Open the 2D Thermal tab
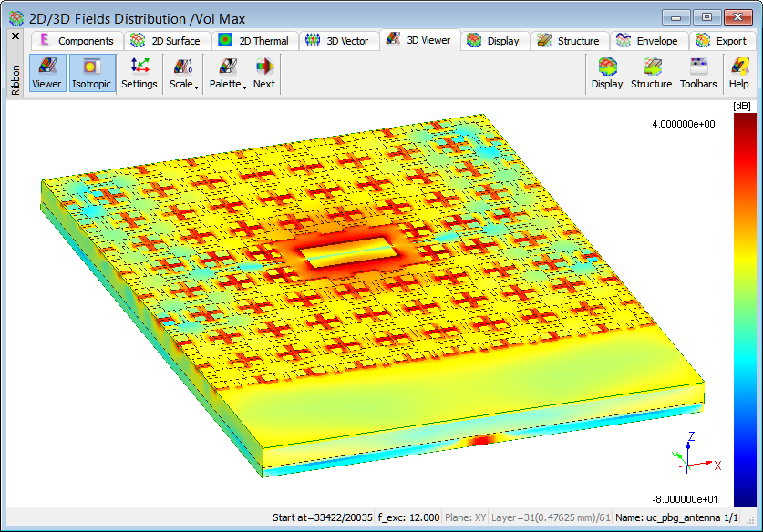 coord(254,41)
